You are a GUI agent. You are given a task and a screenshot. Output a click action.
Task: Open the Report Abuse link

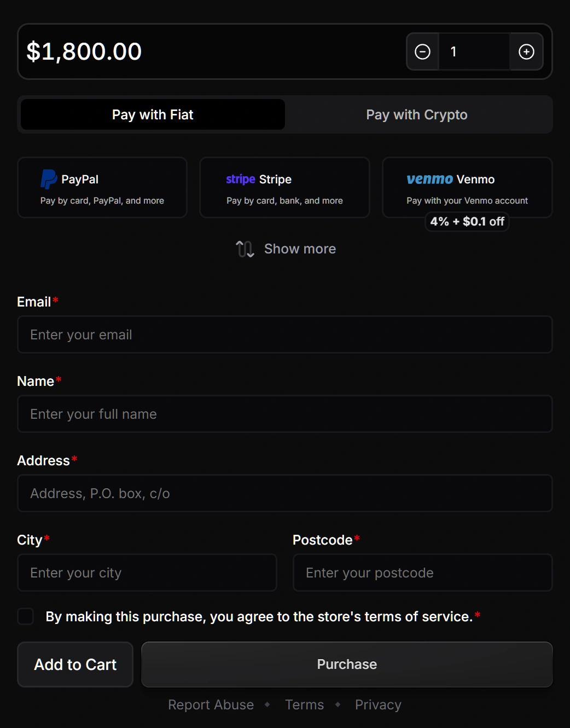[x=211, y=705]
